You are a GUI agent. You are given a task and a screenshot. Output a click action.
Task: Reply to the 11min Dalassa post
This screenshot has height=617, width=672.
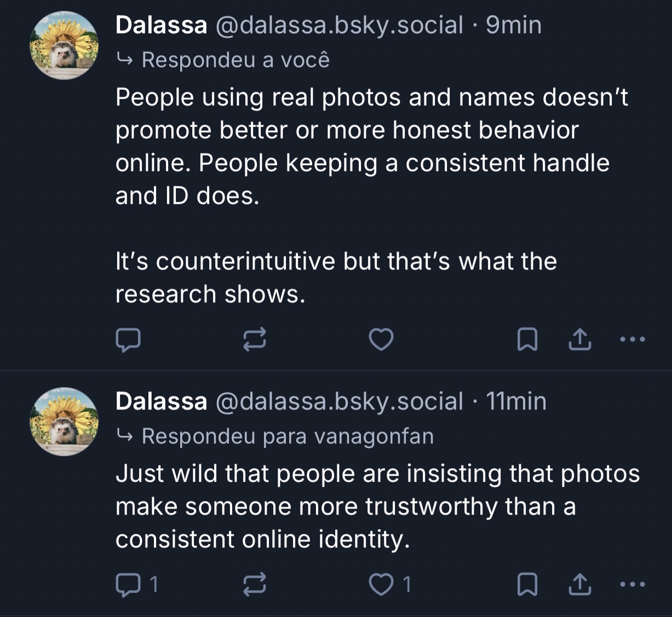coord(128,585)
